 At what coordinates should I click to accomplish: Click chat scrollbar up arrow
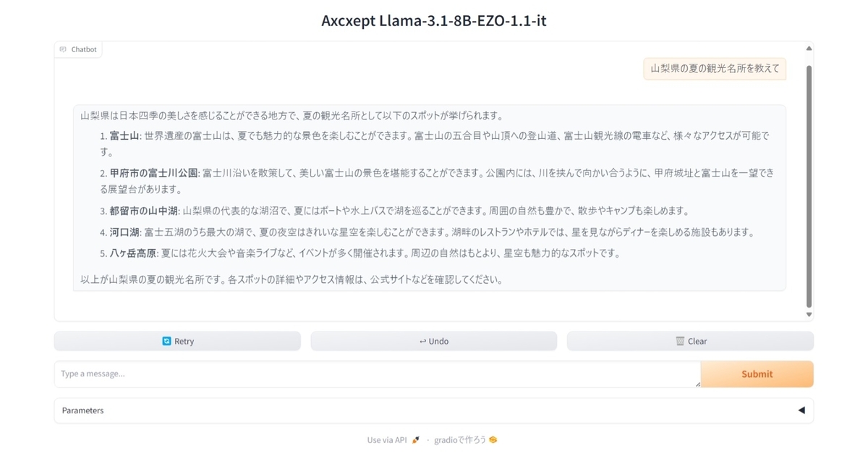(809, 49)
